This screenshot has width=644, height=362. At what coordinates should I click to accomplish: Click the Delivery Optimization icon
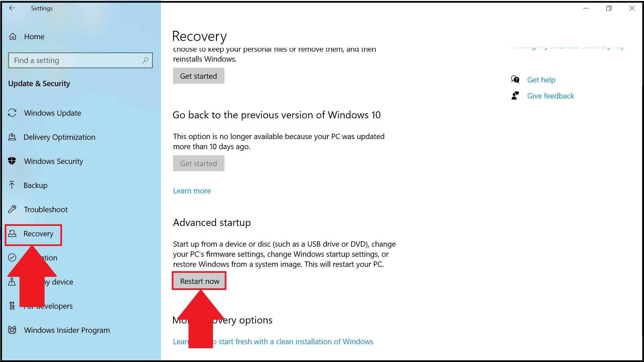pos(12,137)
